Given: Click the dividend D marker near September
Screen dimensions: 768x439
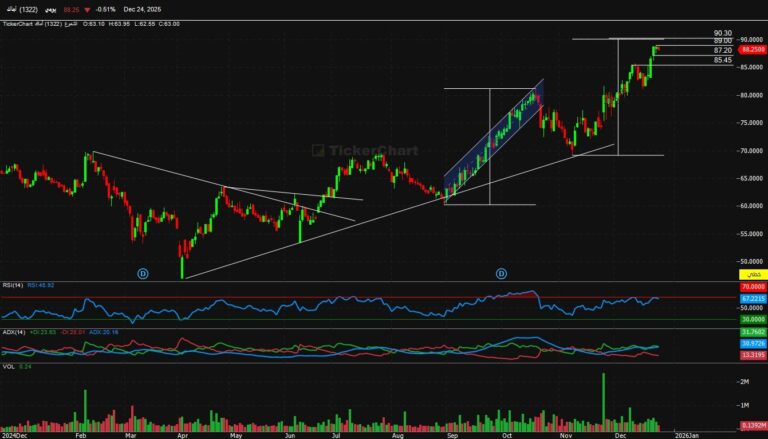Looking at the screenshot, I should [x=501, y=273].
